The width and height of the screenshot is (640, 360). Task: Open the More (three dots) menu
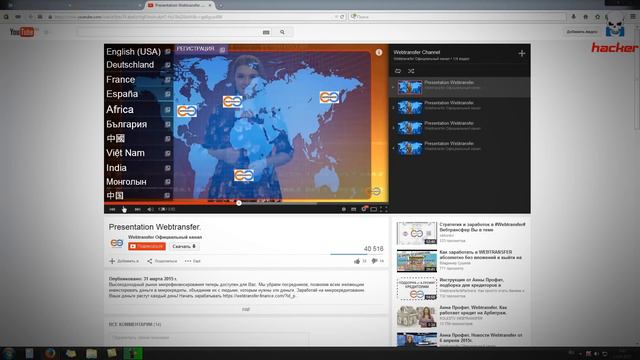click(193, 261)
